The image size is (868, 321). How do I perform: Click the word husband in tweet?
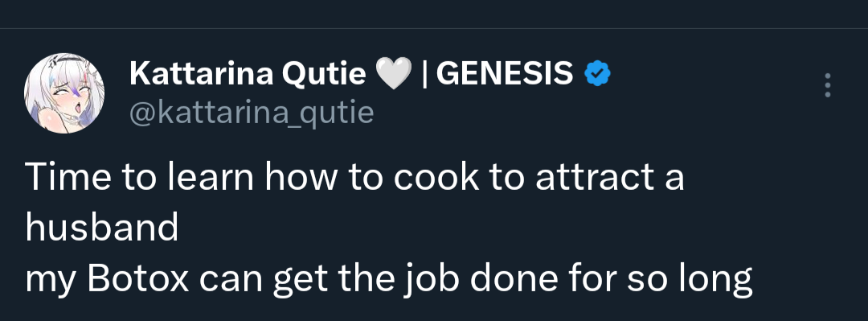pyautogui.click(x=102, y=228)
